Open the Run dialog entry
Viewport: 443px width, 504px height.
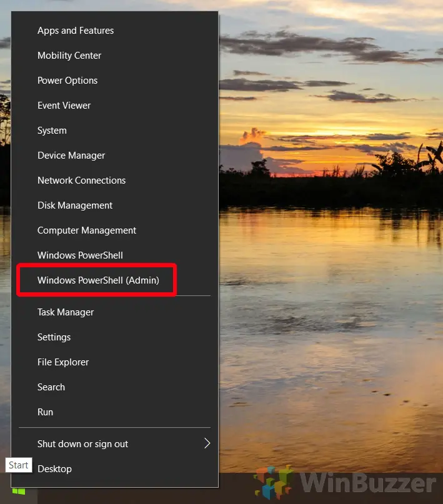pyautogui.click(x=114, y=412)
